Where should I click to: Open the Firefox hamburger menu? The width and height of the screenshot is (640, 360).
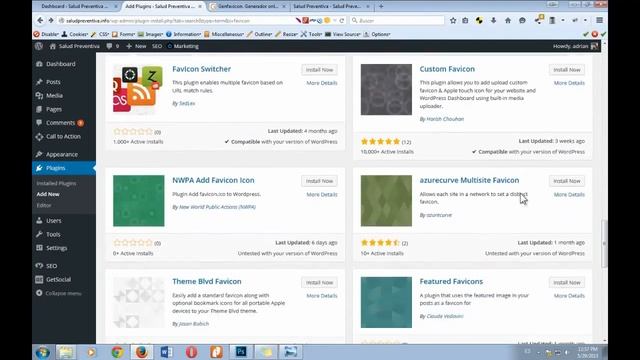coord(599,20)
